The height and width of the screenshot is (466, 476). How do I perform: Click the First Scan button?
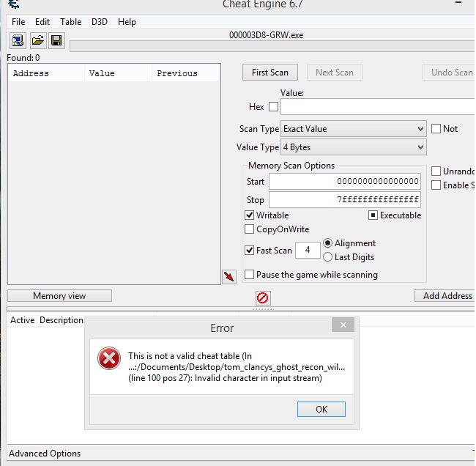(270, 73)
